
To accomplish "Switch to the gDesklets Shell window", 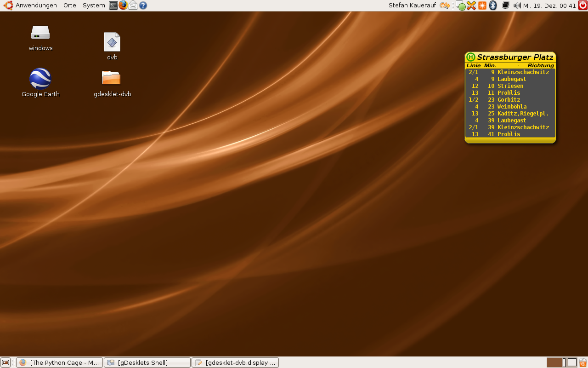I will (147, 362).
